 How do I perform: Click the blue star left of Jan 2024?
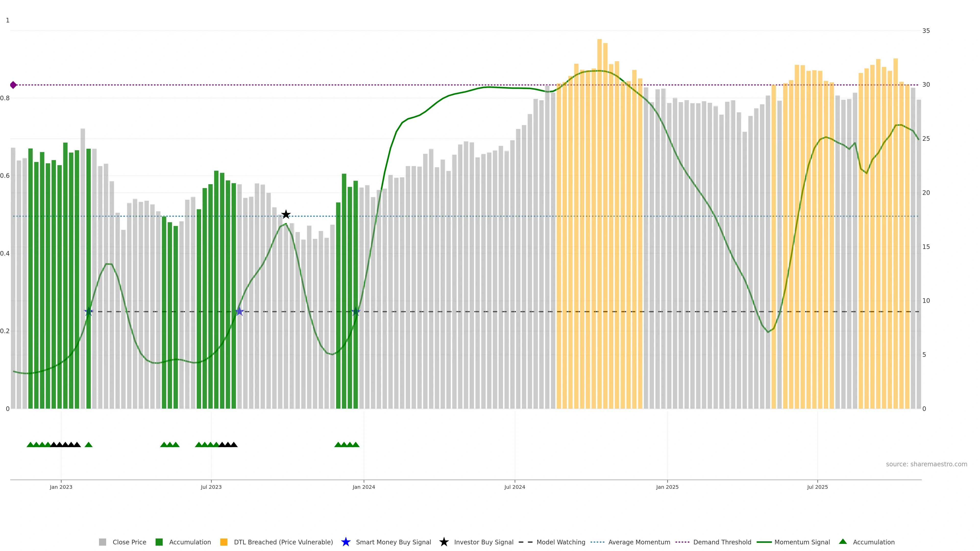point(356,311)
